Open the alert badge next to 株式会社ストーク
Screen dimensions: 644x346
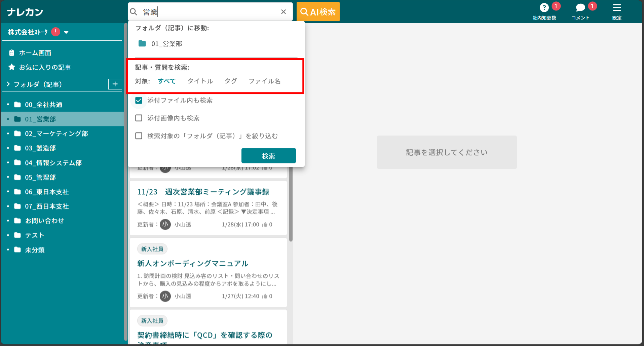[55, 31]
